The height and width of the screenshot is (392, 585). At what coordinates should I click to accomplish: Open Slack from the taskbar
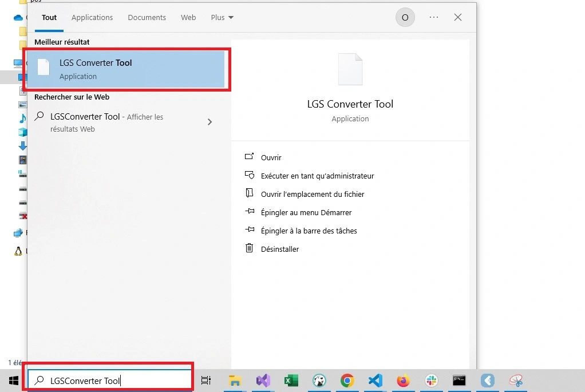click(431, 381)
